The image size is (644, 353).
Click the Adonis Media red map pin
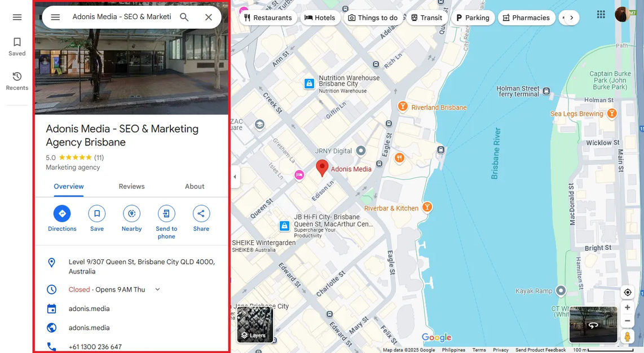[322, 167]
